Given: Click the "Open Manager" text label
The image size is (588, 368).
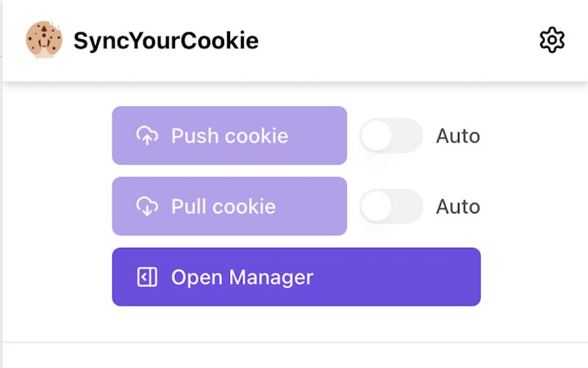Looking at the screenshot, I should [242, 277].
